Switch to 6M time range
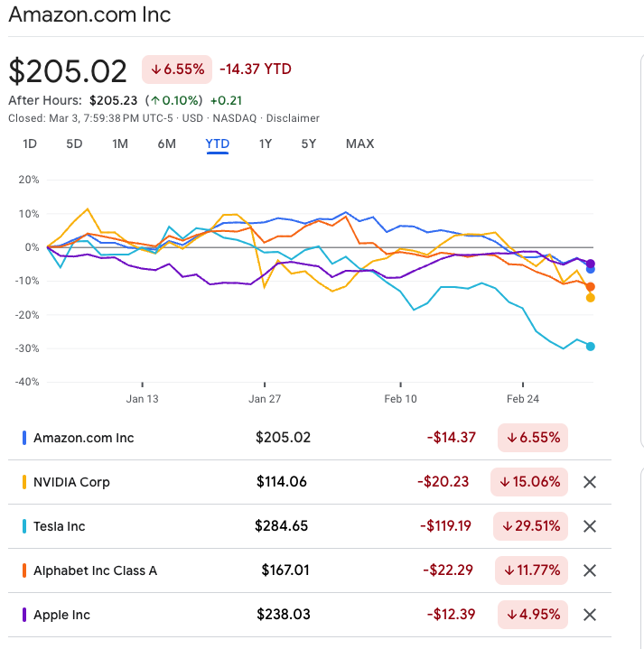Screen dimensions: 644x649 (166, 144)
